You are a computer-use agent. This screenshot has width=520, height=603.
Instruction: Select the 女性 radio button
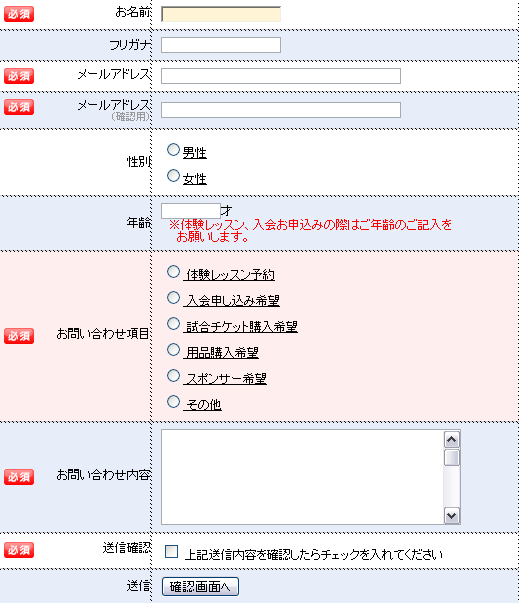coord(173,175)
